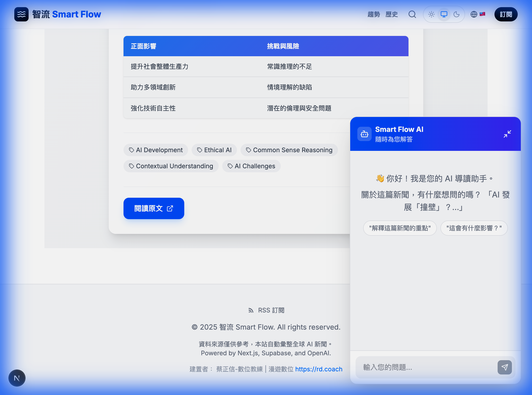The height and width of the screenshot is (395, 532).
Task: Open the https://rd.coach link
Action: pos(318,369)
